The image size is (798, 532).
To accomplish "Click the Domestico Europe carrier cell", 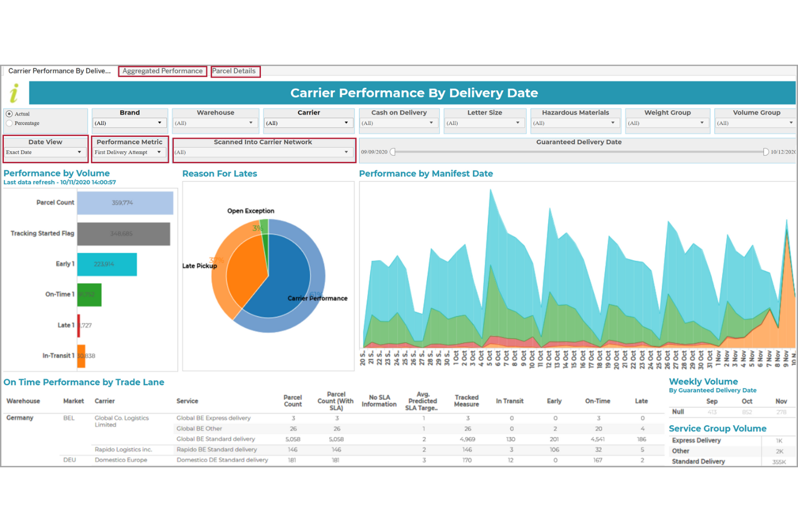I will (x=121, y=460).
